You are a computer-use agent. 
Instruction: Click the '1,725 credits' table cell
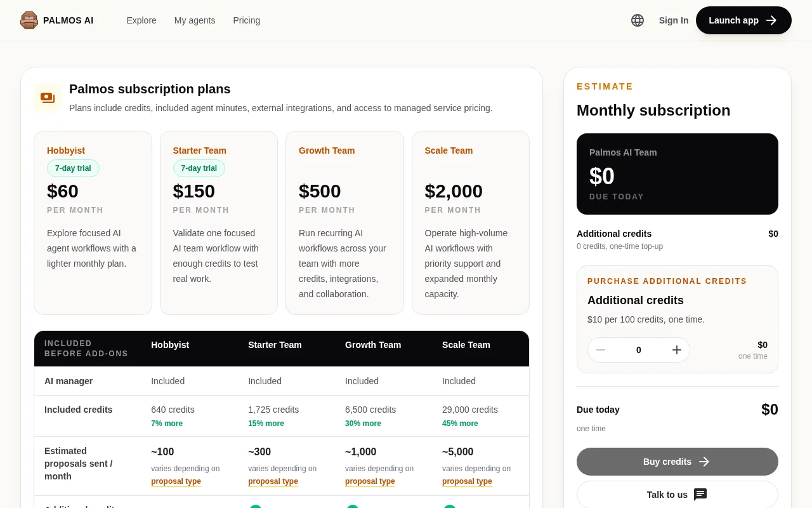[x=273, y=410]
